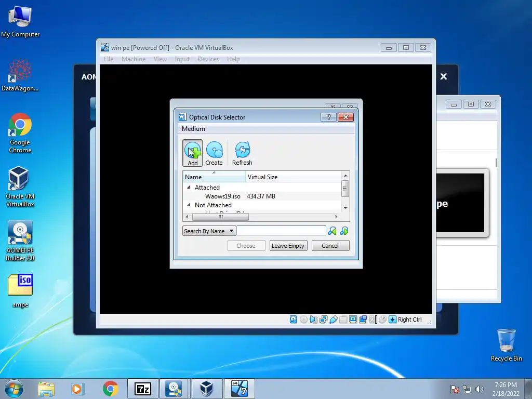Open the Search By Name dropdown

point(209,231)
